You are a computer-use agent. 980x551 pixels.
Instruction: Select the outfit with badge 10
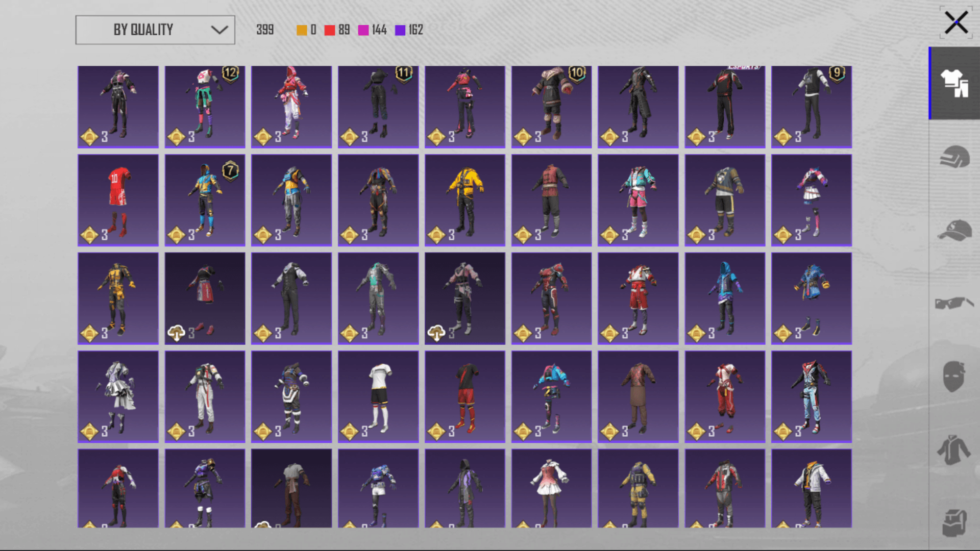pos(551,107)
